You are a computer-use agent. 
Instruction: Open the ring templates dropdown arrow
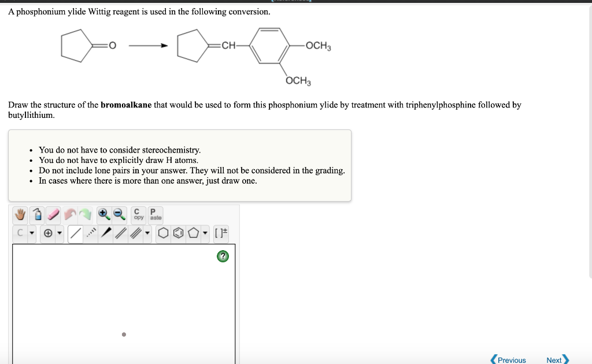[x=205, y=233]
